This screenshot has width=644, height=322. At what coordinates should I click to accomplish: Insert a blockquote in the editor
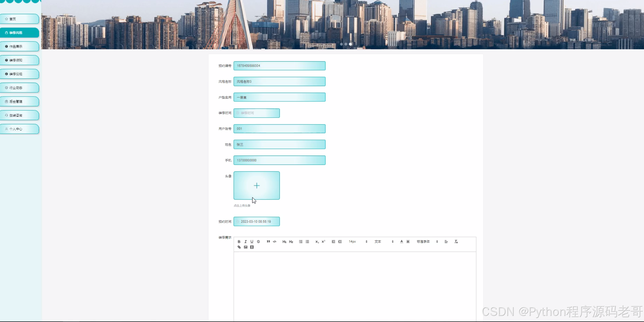(x=268, y=242)
